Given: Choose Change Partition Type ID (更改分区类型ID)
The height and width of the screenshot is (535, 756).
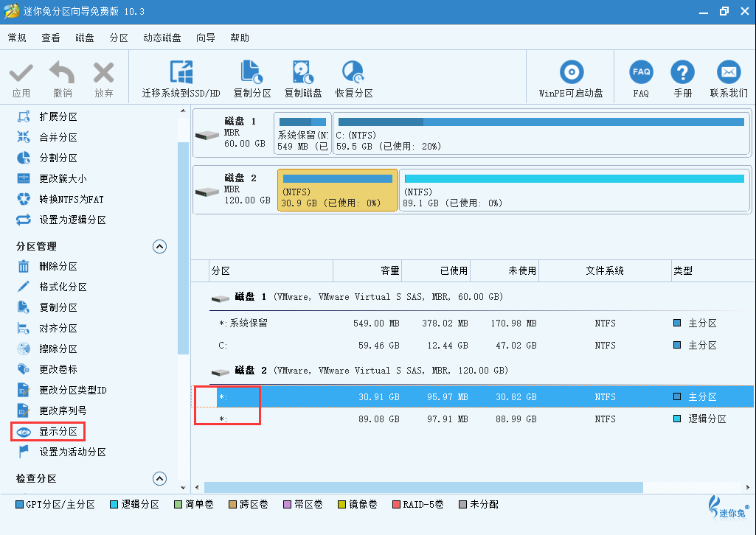Looking at the screenshot, I should click(61, 390).
